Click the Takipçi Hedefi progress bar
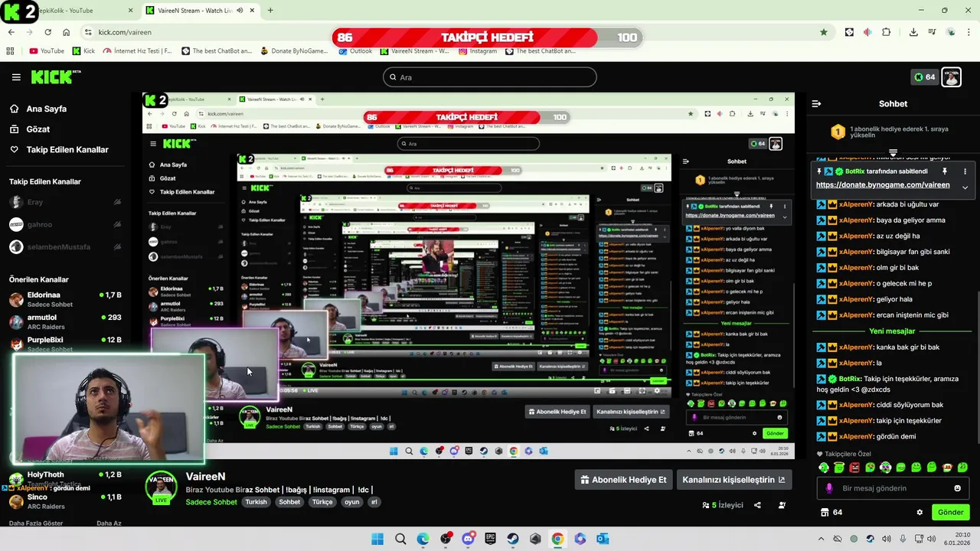Viewport: 980px width, 551px height. [x=487, y=37]
